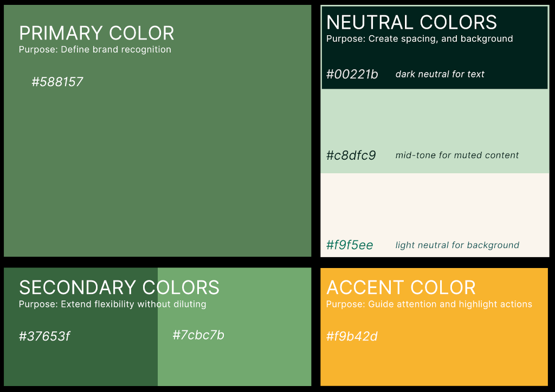The height and width of the screenshot is (392, 555).
Task: Select 'Purpose: Guide attention and highlight actions' text
Action: coord(429,304)
